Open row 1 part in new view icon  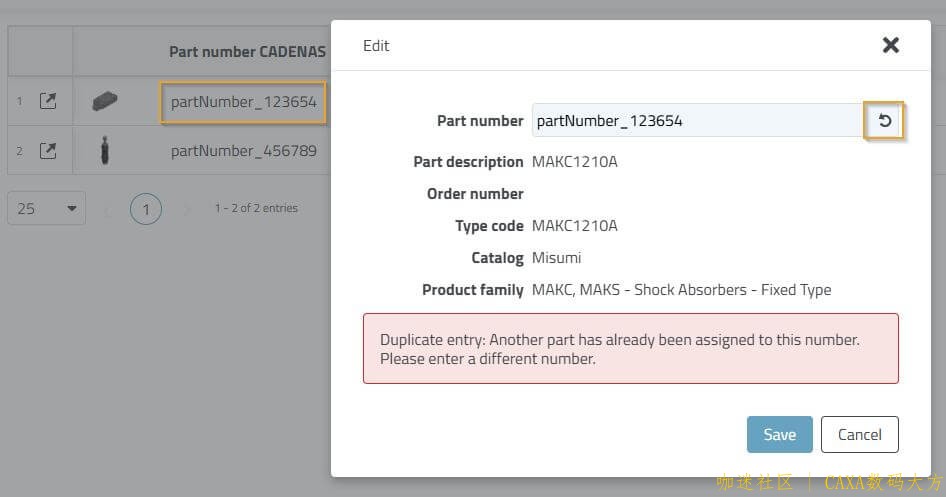coord(48,101)
